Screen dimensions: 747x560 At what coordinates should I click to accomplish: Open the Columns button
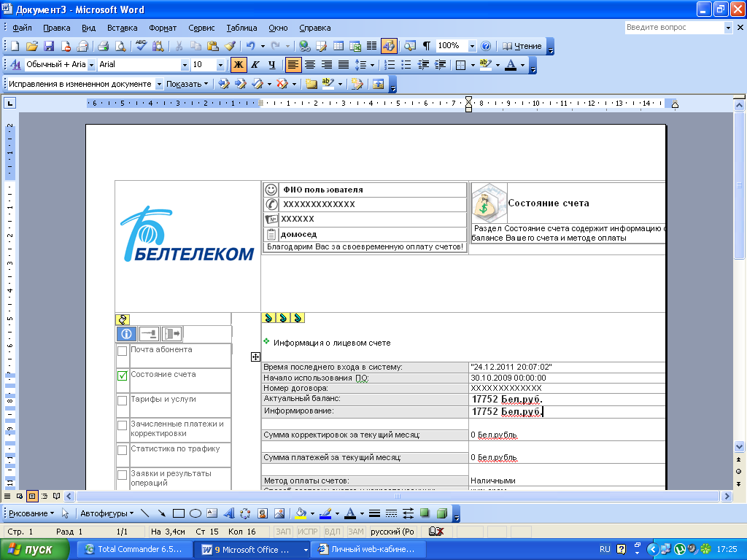pyautogui.click(x=371, y=46)
